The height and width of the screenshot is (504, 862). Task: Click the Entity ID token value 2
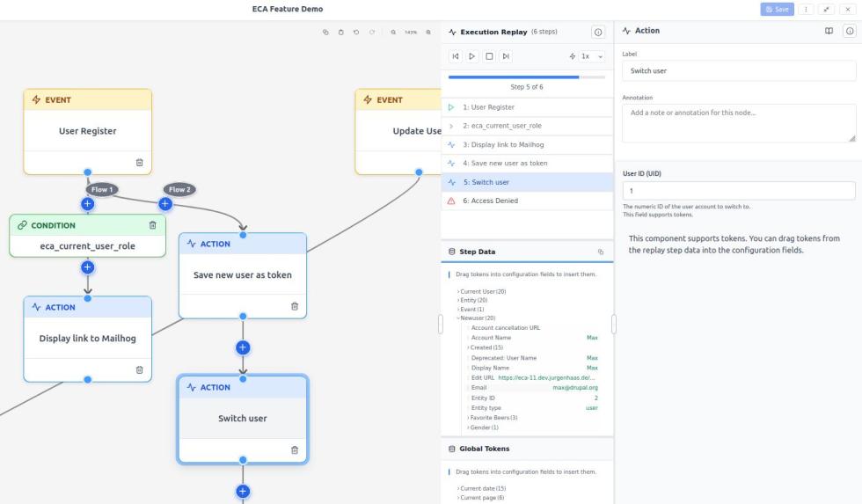point(596,398)
